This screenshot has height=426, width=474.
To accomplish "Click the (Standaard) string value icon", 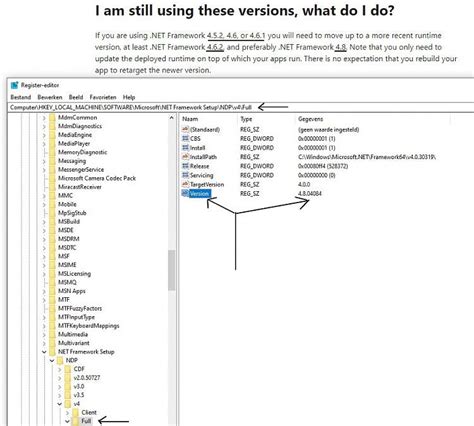I will 185,129.
